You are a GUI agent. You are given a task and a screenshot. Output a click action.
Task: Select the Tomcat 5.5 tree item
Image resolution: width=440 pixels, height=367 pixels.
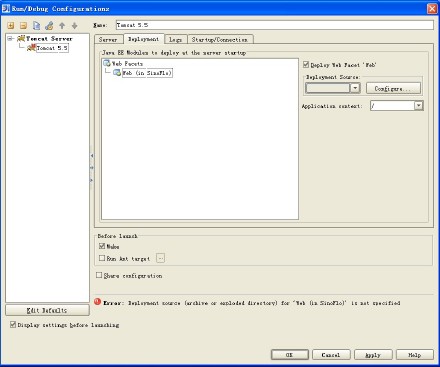(x=52, y=48)
